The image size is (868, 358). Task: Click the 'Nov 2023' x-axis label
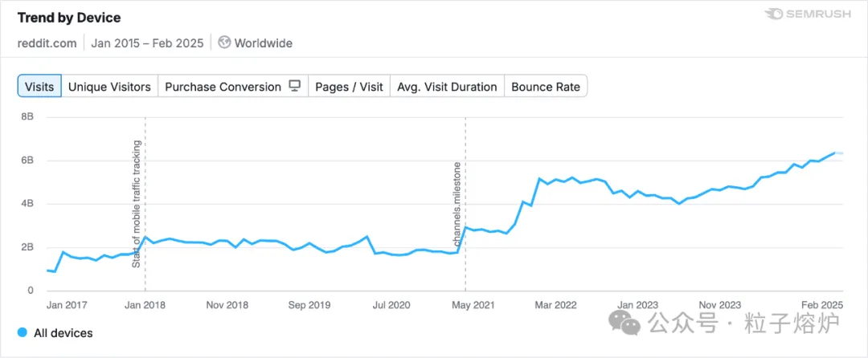pyautogui.click(x=720, y=305)
